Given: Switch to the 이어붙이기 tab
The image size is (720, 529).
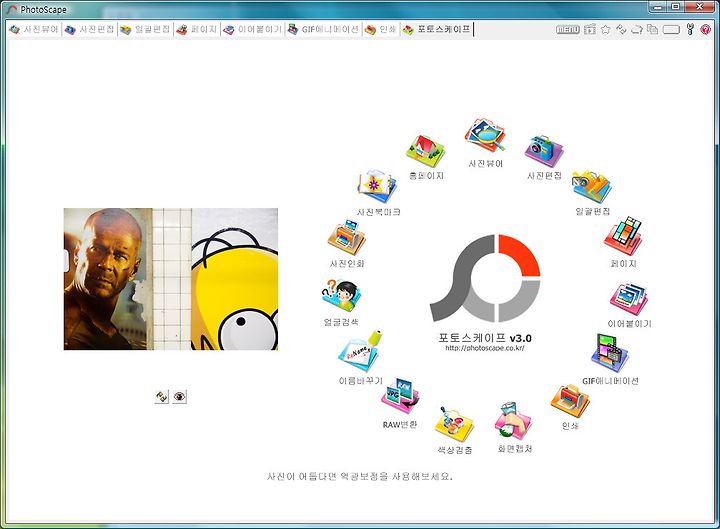Looking at the screenshot, I should point(253,29).
